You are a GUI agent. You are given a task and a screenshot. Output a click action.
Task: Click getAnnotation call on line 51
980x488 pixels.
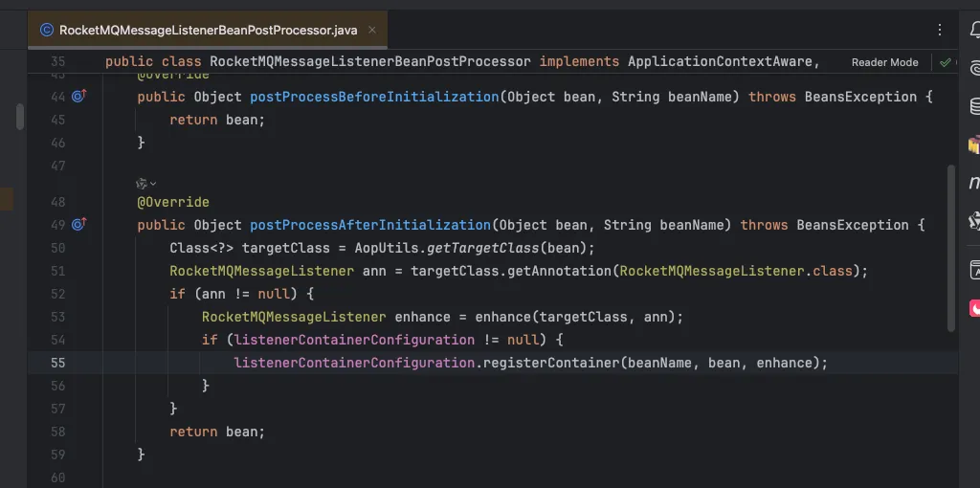[x=560, y=271]
